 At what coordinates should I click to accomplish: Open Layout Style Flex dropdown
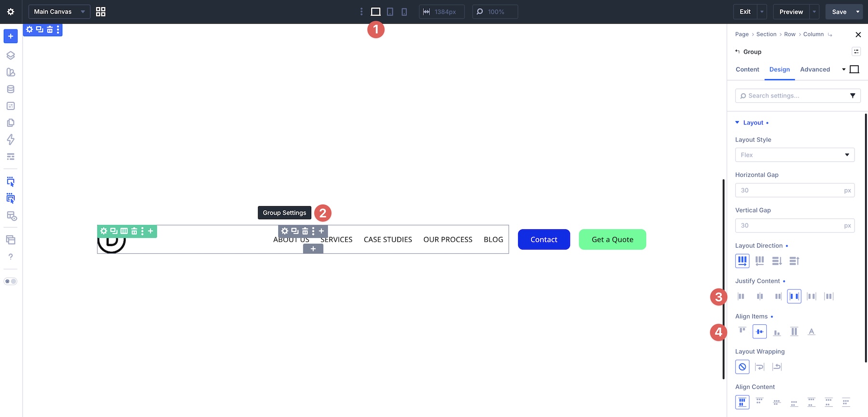795,155
